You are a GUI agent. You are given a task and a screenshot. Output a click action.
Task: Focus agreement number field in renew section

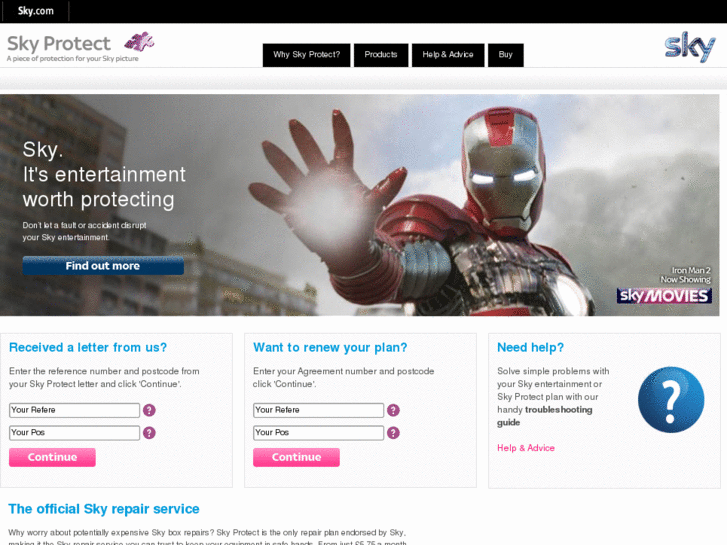pyautogui.click(x=319, y=410)
